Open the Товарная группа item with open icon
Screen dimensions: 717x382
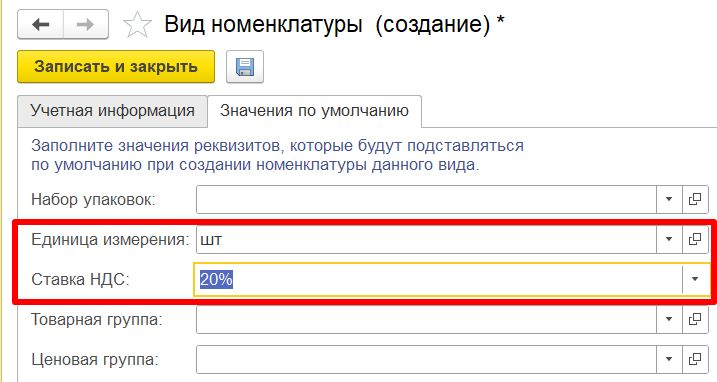[x=695, y=319]
